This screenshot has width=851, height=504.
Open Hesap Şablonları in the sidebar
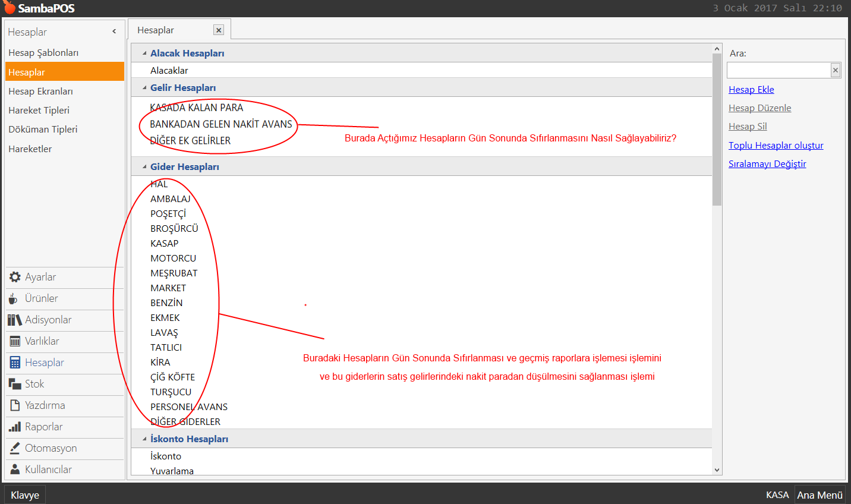click(43, 53)
